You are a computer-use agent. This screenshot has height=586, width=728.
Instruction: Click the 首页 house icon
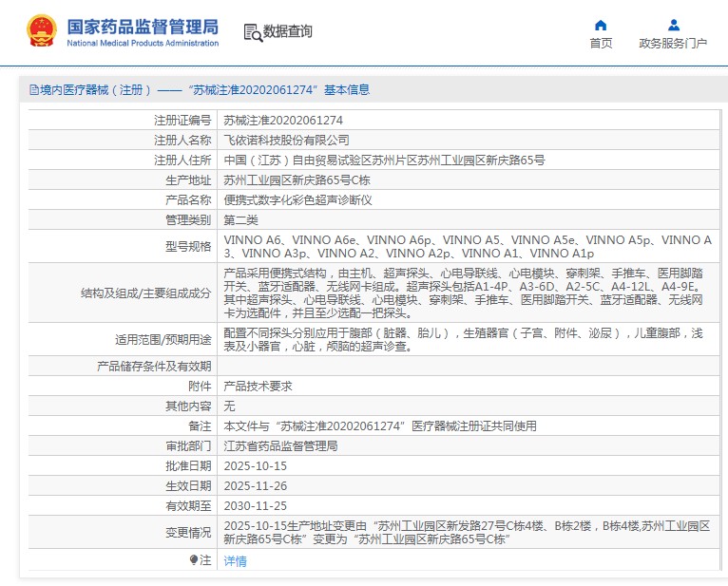[601, 25]
